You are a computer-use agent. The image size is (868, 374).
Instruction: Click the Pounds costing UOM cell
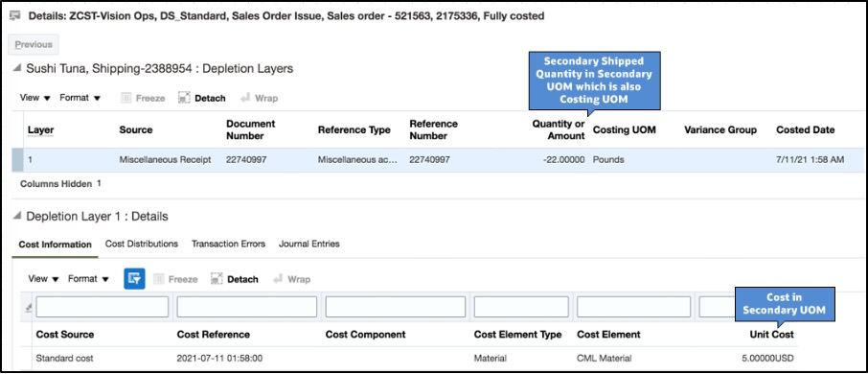608,159
